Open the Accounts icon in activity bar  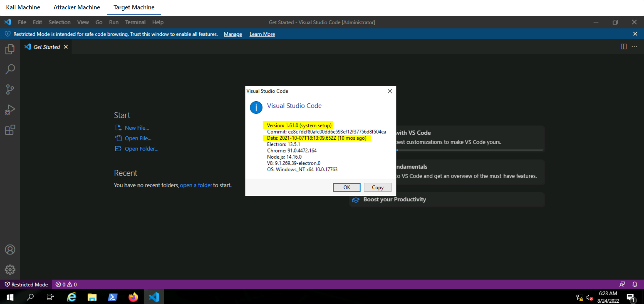tap(10, 250)
